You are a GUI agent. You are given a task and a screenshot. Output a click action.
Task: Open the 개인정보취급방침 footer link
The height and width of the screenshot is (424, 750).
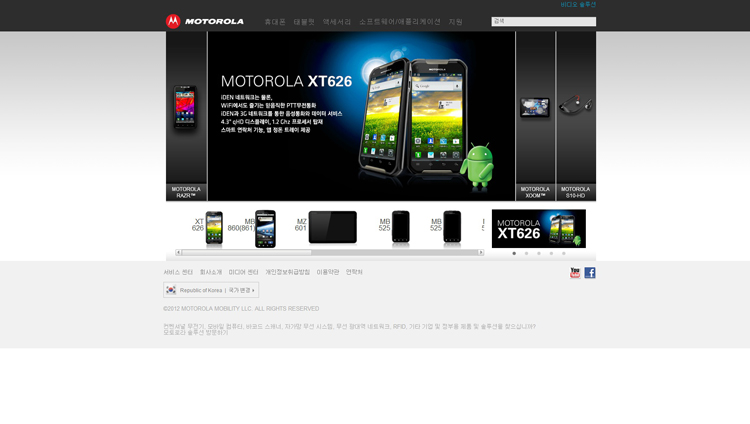[x=287, y=272]
